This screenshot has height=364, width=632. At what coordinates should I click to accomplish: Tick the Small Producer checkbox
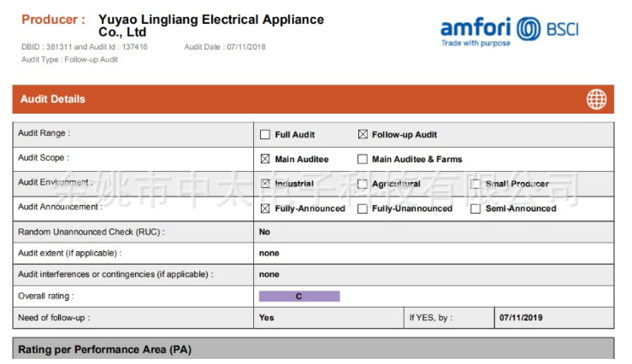[475, 184]
